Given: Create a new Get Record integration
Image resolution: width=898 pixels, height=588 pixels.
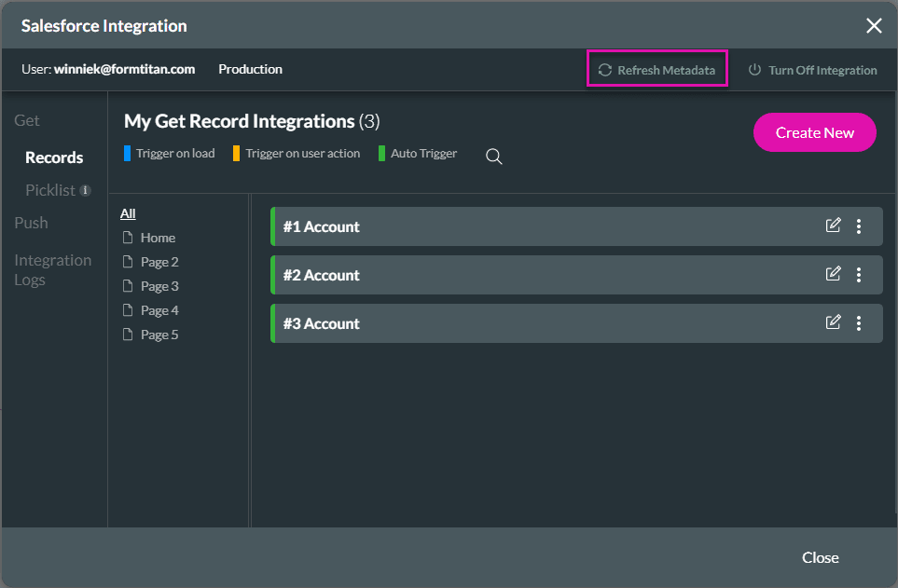Looking at the screenshot, I should [x=814, y=132].
